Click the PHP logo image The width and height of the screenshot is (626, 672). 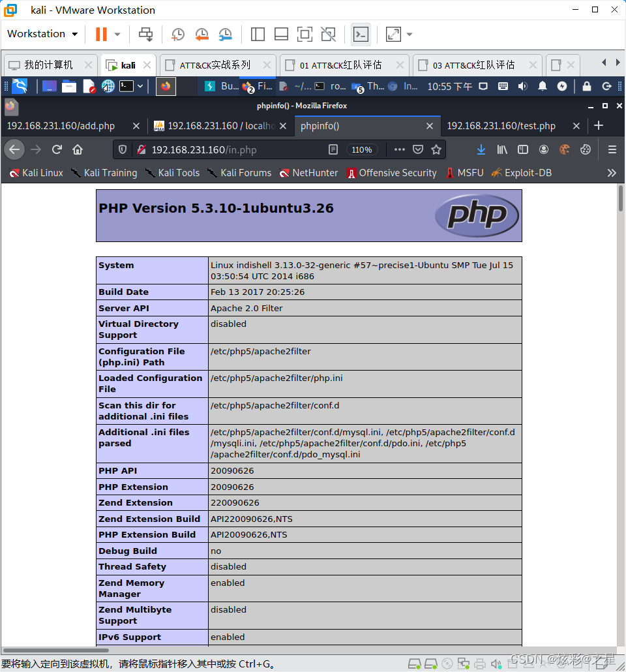(477, 215)
